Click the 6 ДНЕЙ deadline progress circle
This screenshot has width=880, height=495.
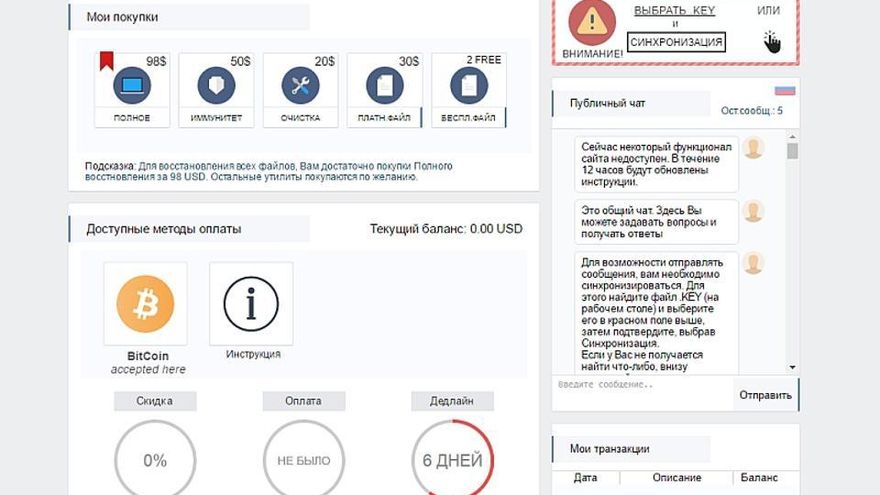tap(452, 460)
